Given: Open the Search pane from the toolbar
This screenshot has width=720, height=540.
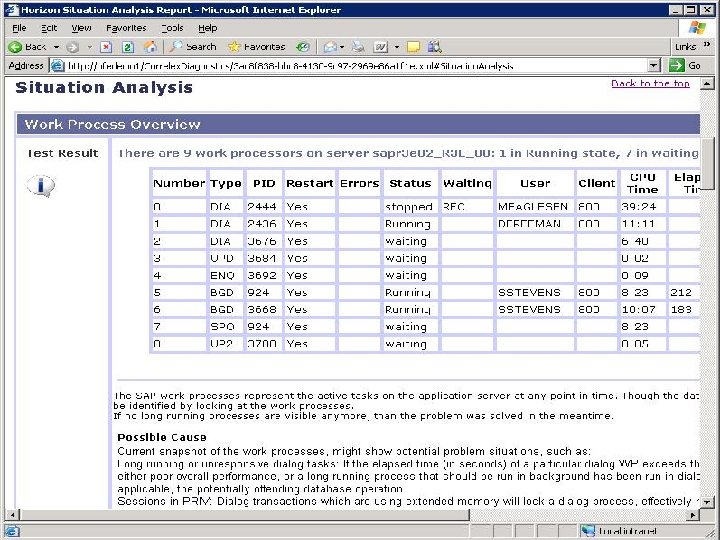Looking at the screenshot, I should [x=193, y=47].
